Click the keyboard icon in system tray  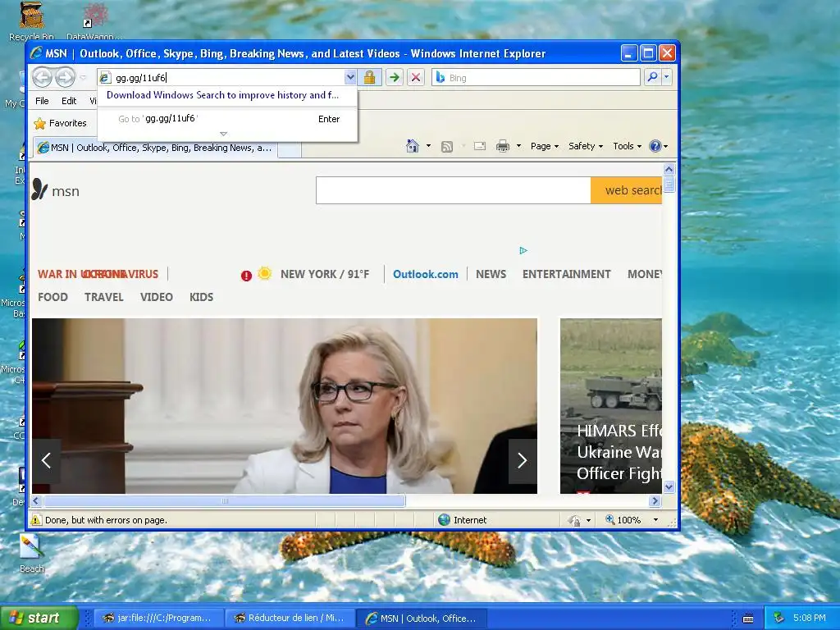pyautogui.click(x=748, y=619)
